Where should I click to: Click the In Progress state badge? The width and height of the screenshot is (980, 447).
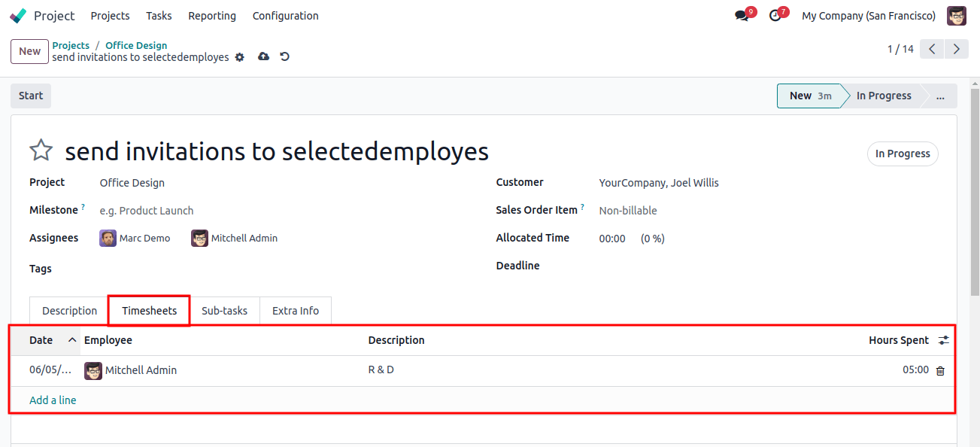click(903, 154)
